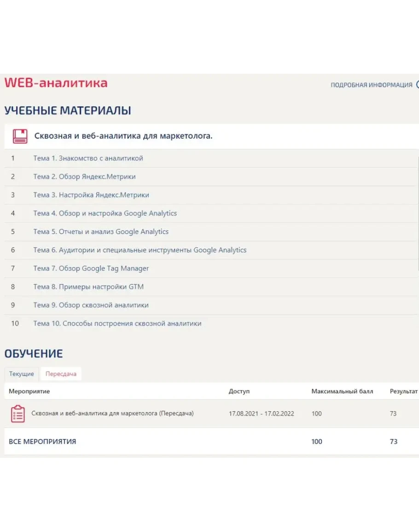Click the Мероприятие column header
This screenshot has width=419, height=532.
[29, 392]
